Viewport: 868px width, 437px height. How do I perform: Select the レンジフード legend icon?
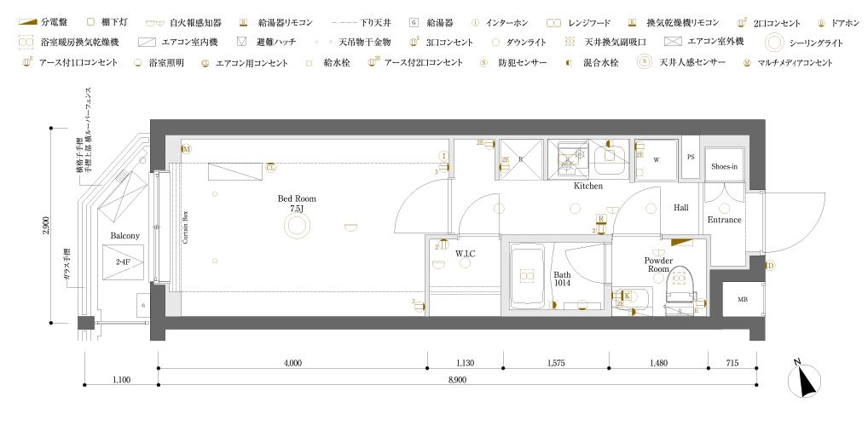553,22
